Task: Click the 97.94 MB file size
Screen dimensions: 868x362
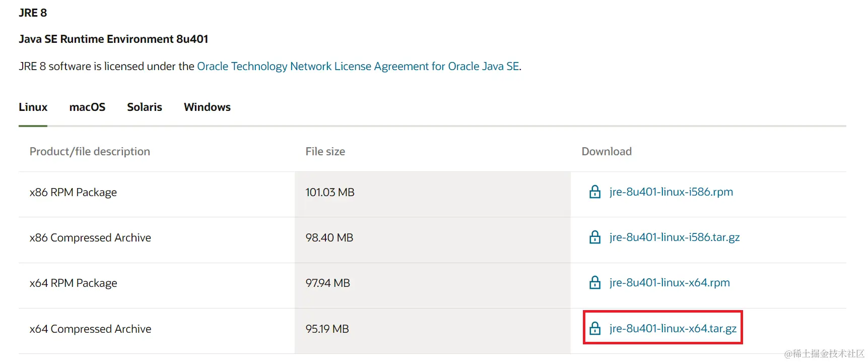Action: 328,283
